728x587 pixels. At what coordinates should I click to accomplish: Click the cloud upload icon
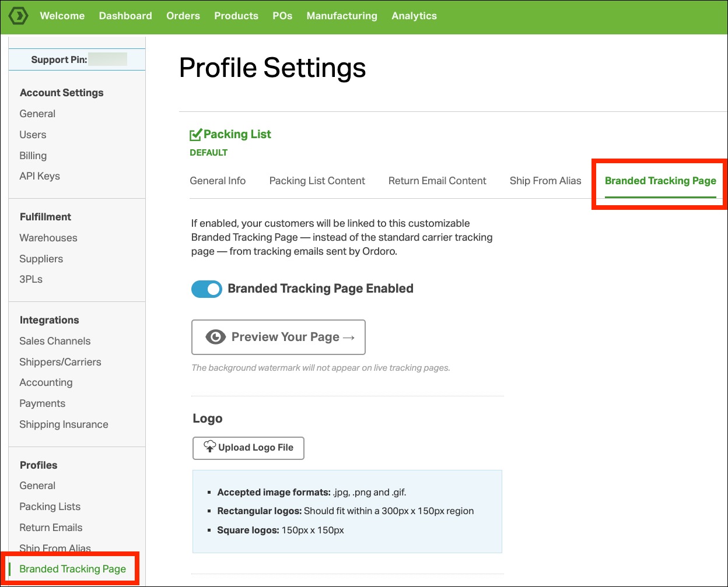[x=209, y=447]
